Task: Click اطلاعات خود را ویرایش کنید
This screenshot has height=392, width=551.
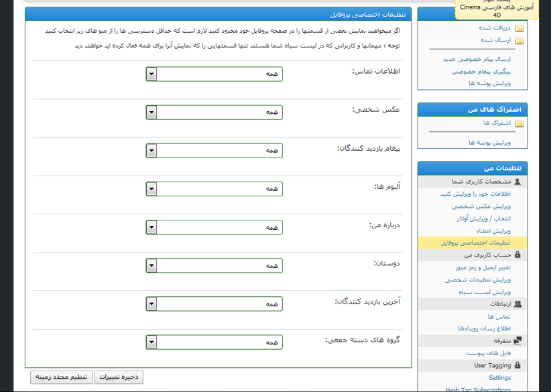Action: click(x=475, y=194)
